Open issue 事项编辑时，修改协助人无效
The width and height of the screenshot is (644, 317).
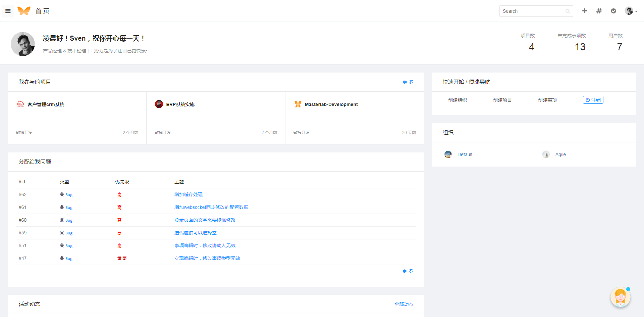click(x=205, y=245)
